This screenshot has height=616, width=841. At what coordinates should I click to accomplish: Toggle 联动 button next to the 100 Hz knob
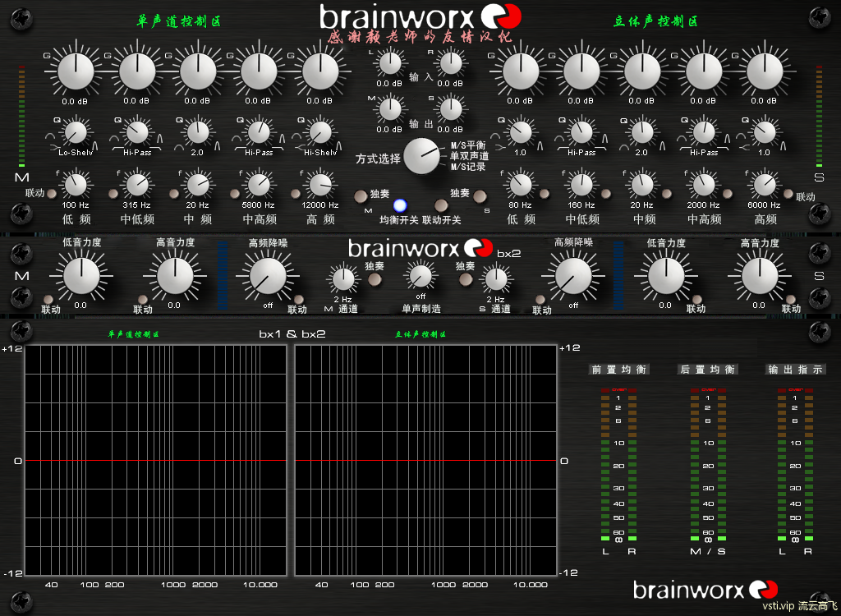(52, 194)
